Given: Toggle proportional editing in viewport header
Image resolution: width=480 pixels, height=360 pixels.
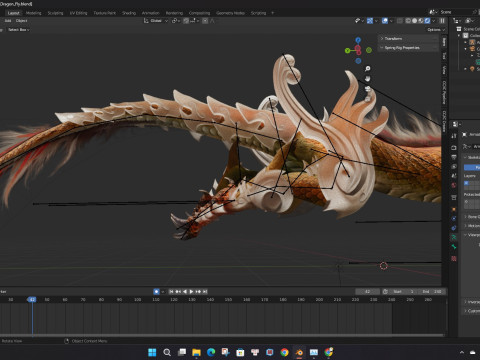Looking at the screenshot, I should coord(205,21).
